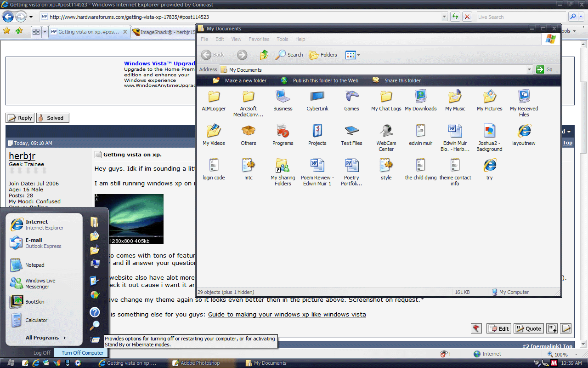Image resolution: width=588 pixels, height=368 pixels.
Task: Click the IE Favorites Center star icon
Action: pos(6,31)
